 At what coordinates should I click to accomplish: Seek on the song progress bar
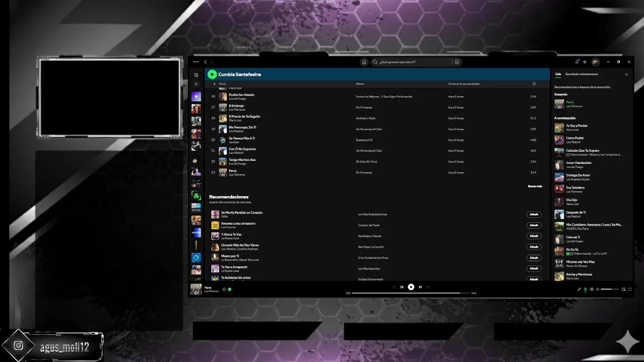pos(411,293)
